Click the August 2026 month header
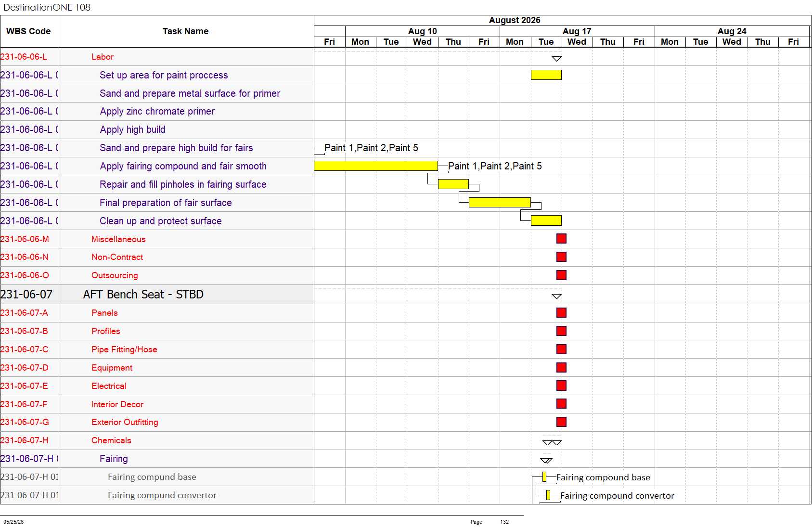 (515, 20)
